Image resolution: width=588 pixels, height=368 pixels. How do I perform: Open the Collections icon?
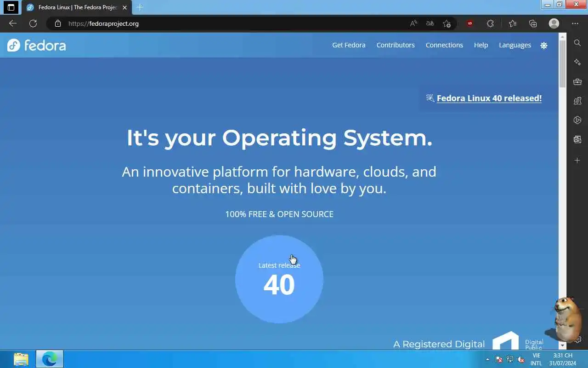(533, 23)
